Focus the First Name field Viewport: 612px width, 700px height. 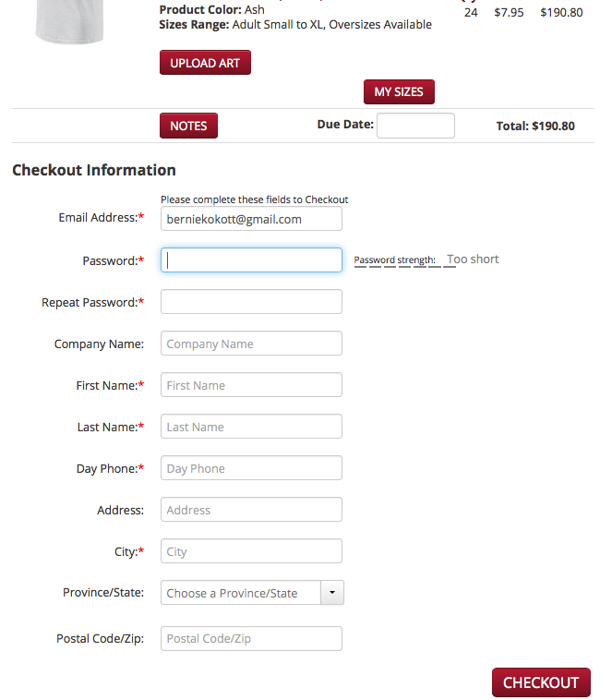(251, 385)
